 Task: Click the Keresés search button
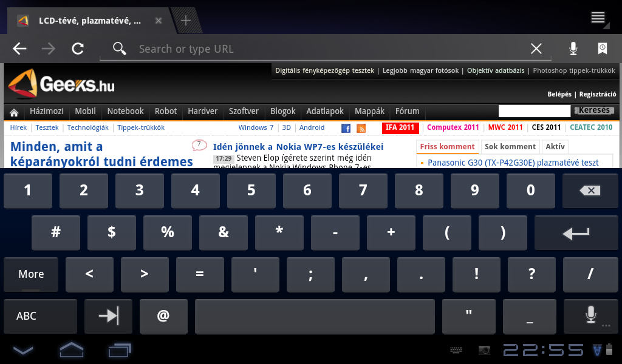[x=593, y=111]
